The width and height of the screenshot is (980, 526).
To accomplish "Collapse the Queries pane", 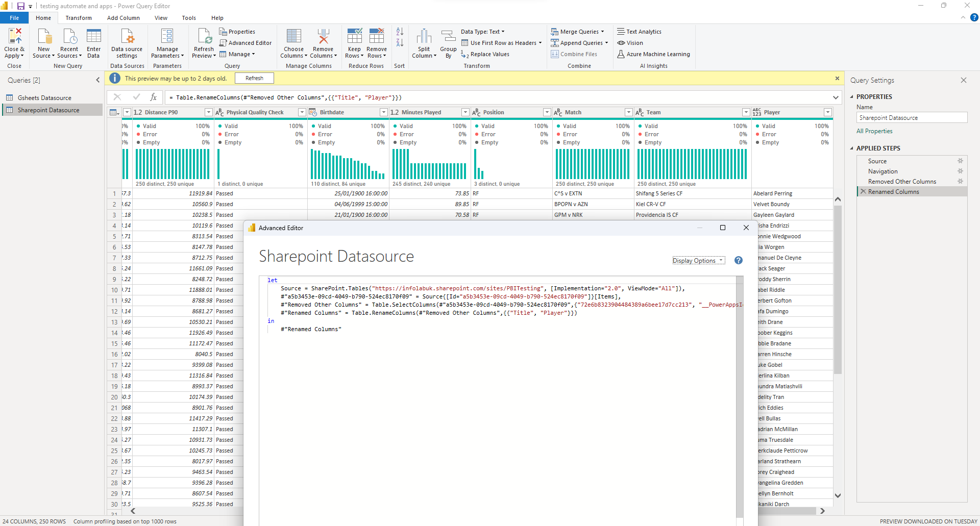I will click(97, 80).
